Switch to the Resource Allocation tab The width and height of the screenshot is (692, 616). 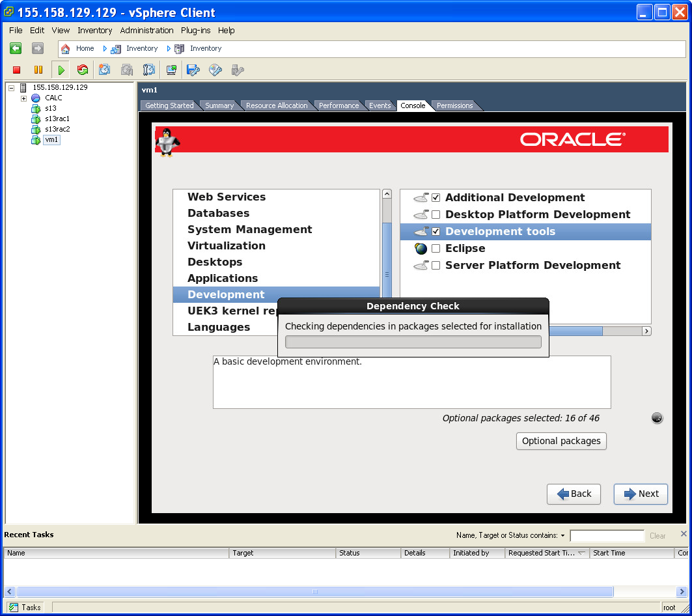277,105
